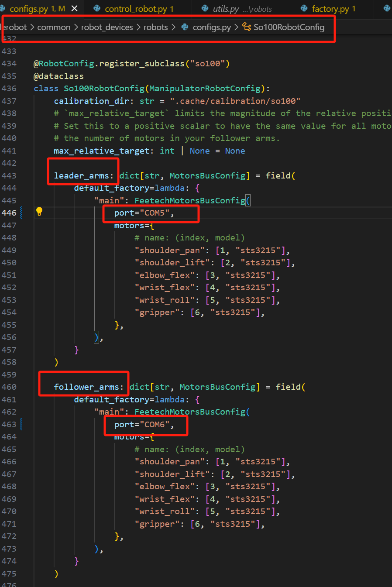Click "shoulder_pan" key on line 466
392x587 pixels.
point(170,461)
